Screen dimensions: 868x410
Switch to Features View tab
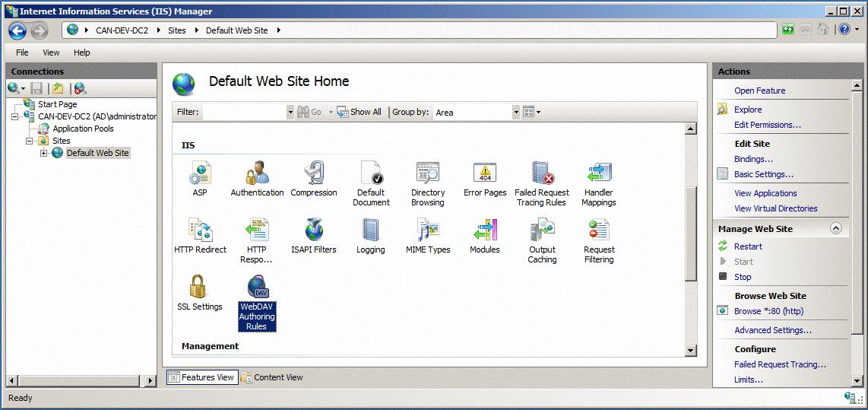202,377
